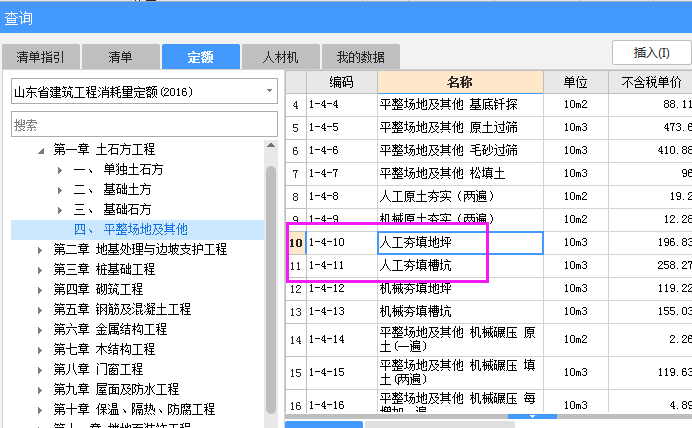Click the table horizontal scrollbar thumb

coord(532,417)
